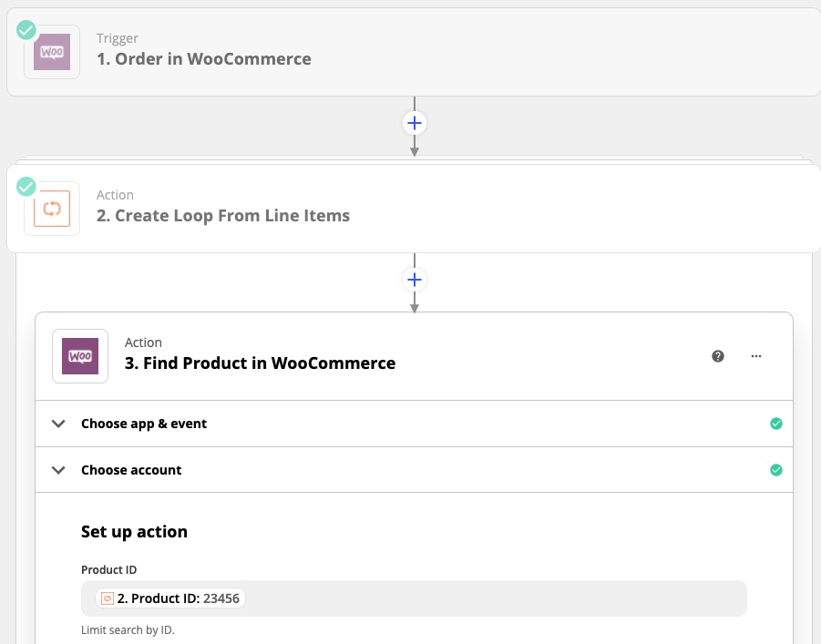This screenshot has height=644, width=821.
Task: Click the Choose account status checkmark
Action: (x=775, y=470)
